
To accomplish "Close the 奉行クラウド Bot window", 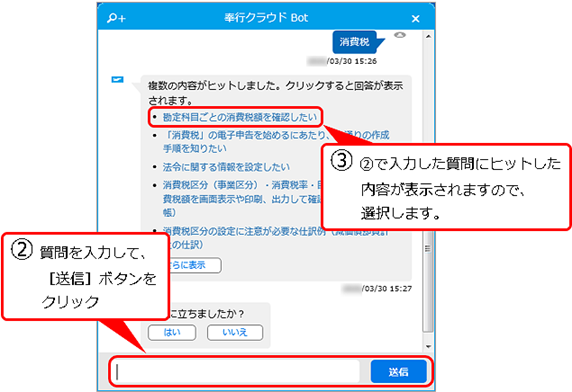I will click(416, 19).
